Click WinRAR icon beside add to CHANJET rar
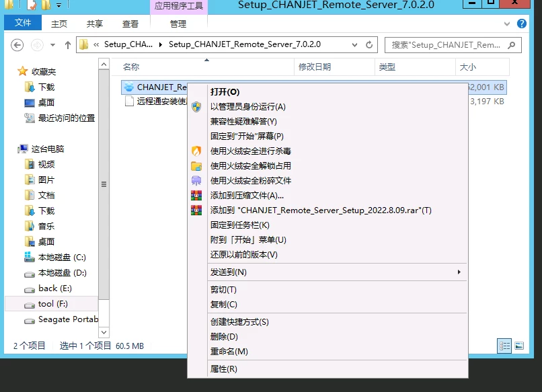542x392 pixels. pos(196,210)
